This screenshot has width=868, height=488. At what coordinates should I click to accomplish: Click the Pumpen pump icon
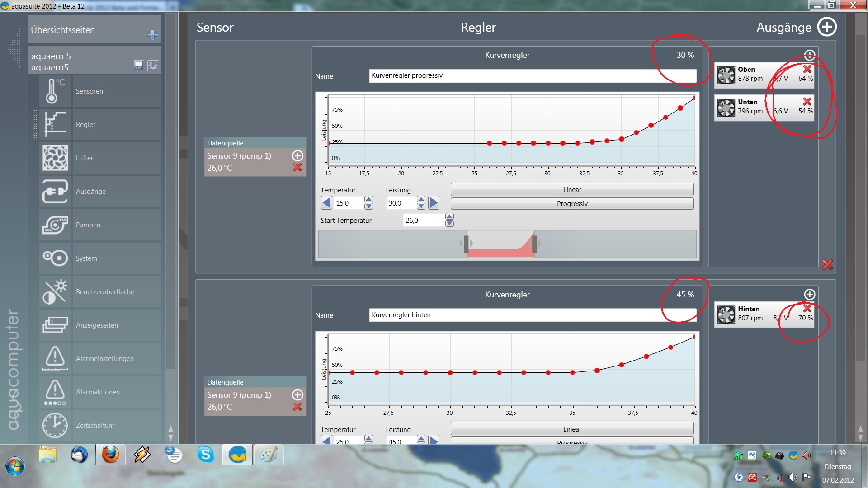[55, 225]
